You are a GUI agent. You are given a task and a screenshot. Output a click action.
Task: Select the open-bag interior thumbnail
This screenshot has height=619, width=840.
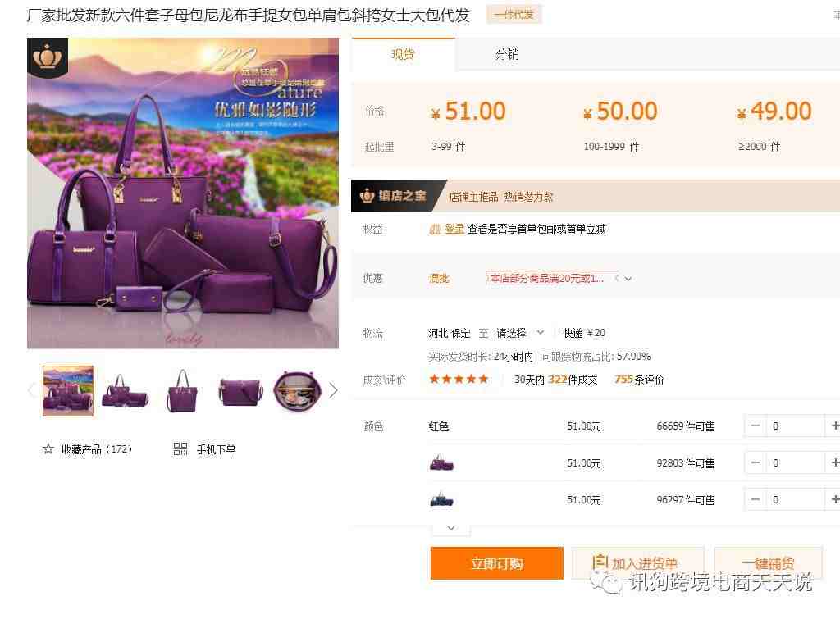coord(297,391)
